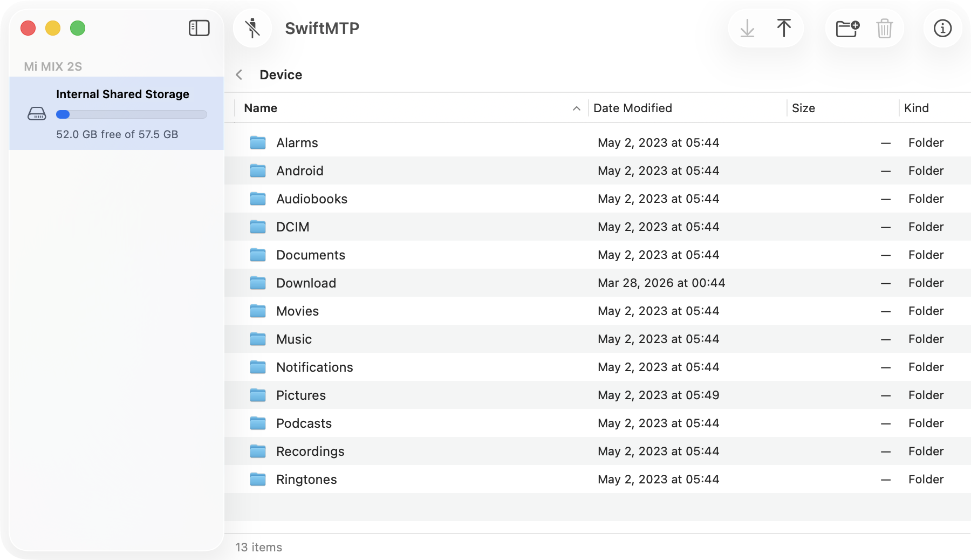Click the Size column header
Screen dimensions: 971x560
(x=803, y=108)
